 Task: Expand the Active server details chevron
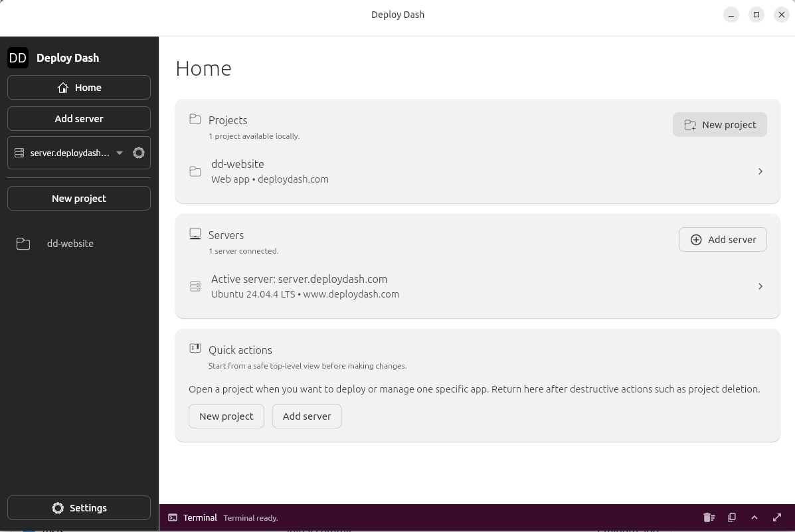(x=760, y=286)
